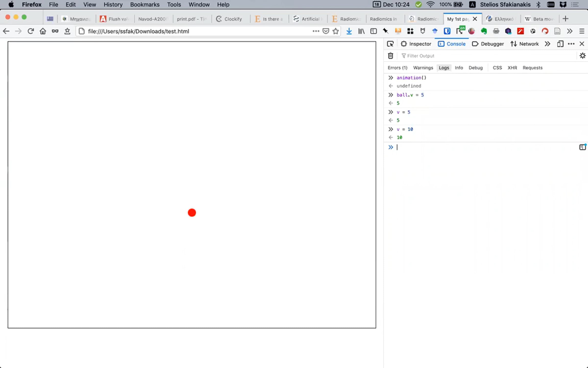Switch to the Inspector tab
The height and width of the screenshot is (368, 588).
coord(416,44)
